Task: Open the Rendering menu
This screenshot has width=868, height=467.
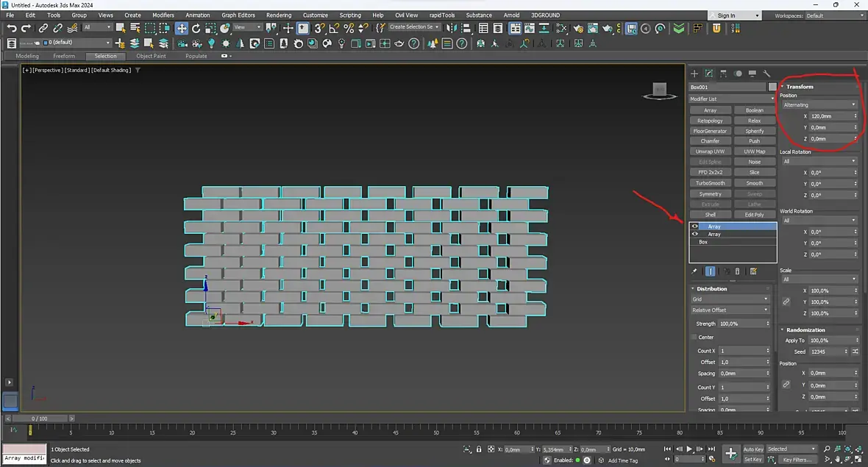Action: click(278, 15)
